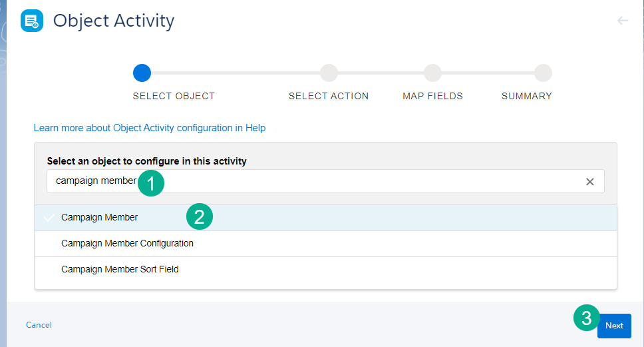Click the green number 1 badge

point(151,184)
